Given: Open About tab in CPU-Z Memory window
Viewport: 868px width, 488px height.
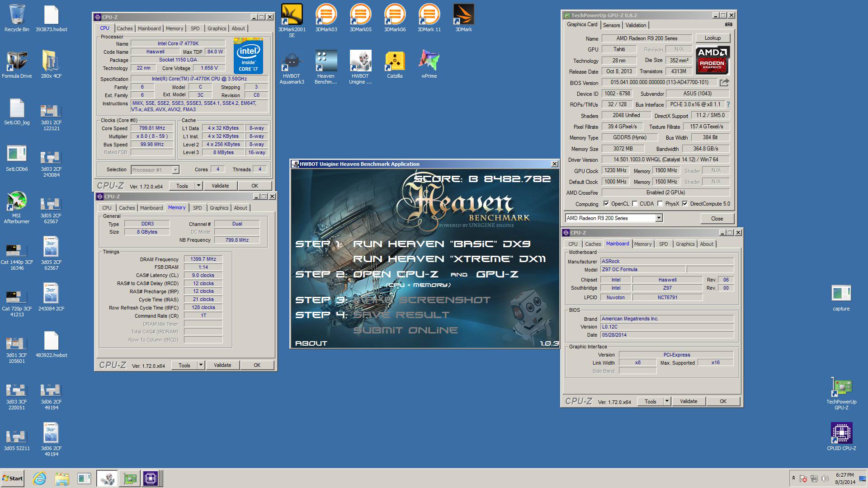Looking at the screenshot, I should (x=241, y=208).
